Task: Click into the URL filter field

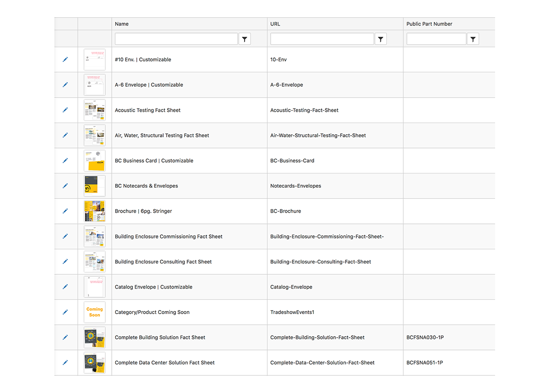Action: pyautogui.click(x=322, y=39)
